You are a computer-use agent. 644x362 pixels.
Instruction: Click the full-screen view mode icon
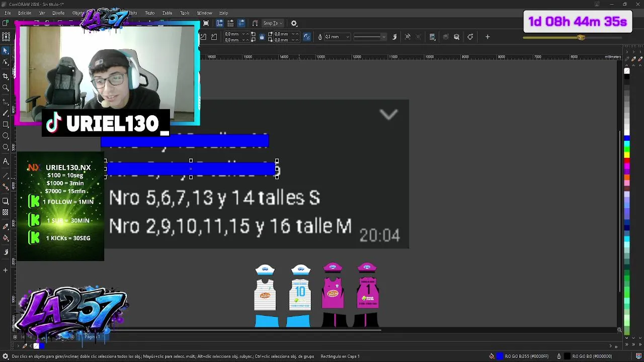pos(206,23)
